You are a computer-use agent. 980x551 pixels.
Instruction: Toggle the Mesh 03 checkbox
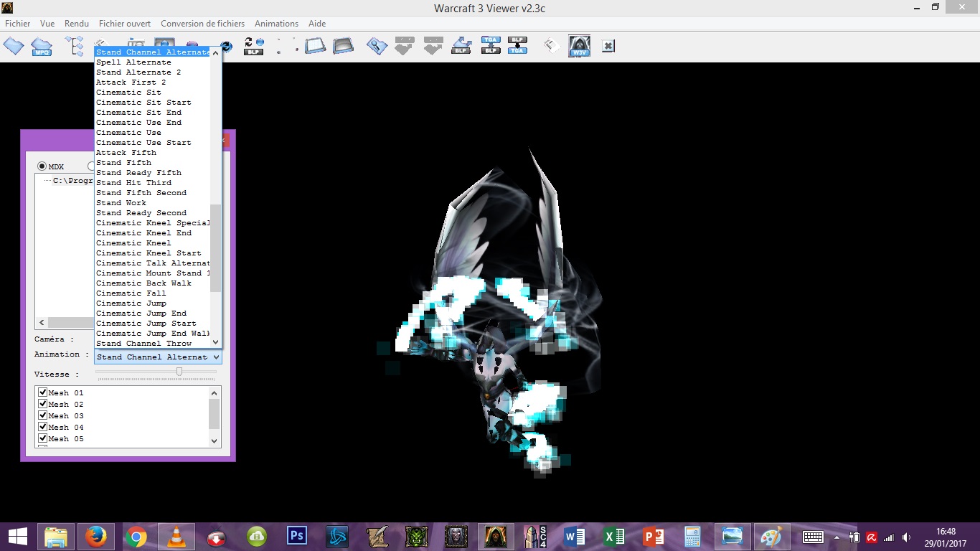(x=43, y=415)
